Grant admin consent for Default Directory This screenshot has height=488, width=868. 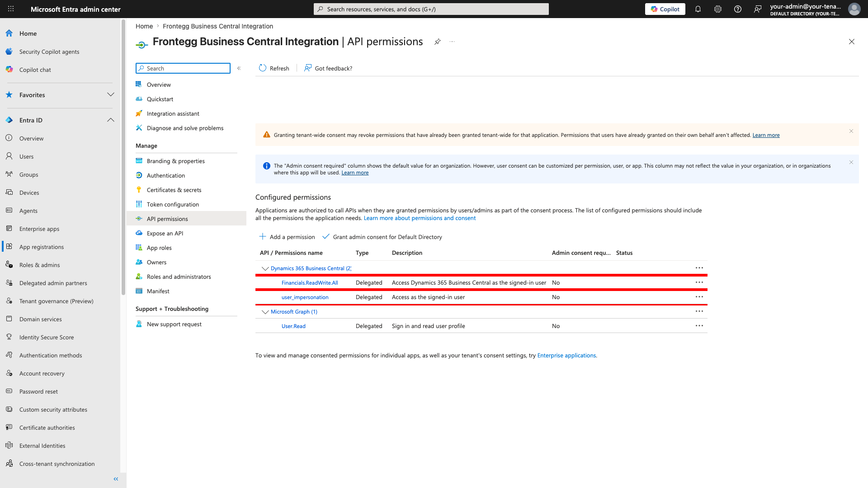(382, 237)
